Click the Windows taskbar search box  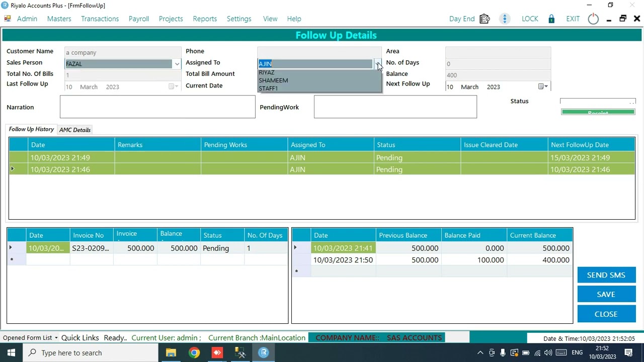coord(90,353)
